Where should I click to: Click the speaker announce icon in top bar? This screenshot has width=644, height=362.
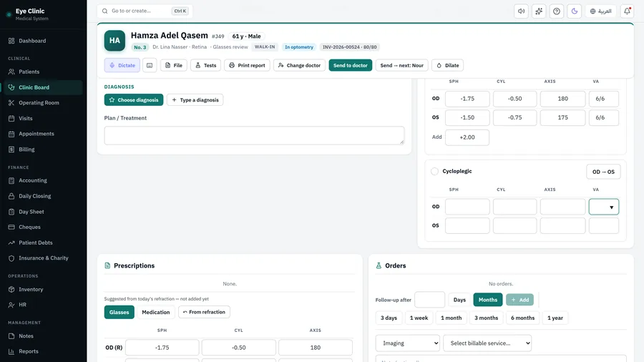click(x=521, y=11)
